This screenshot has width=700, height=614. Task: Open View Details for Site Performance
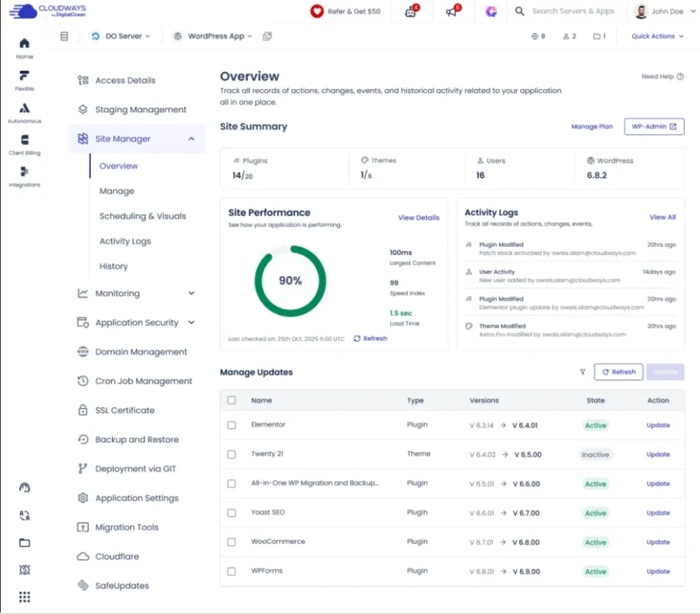418,217
